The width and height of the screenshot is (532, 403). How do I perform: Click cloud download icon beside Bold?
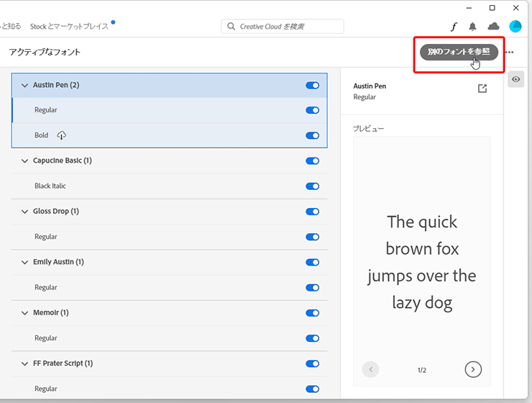point(62,135)
